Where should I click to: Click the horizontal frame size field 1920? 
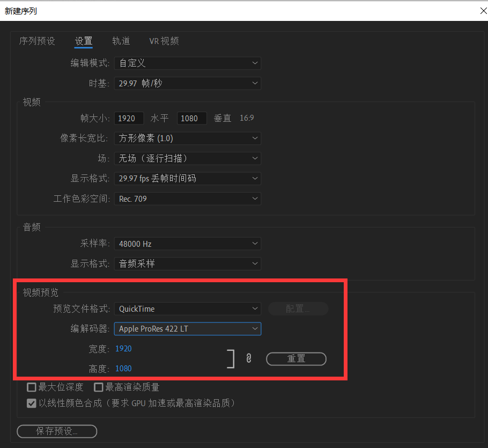(x=129, y=119)
